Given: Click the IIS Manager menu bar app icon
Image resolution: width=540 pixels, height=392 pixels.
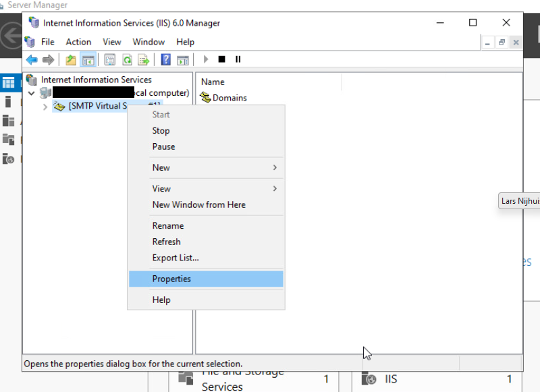Looking at the screenshot, I should 30,42.
